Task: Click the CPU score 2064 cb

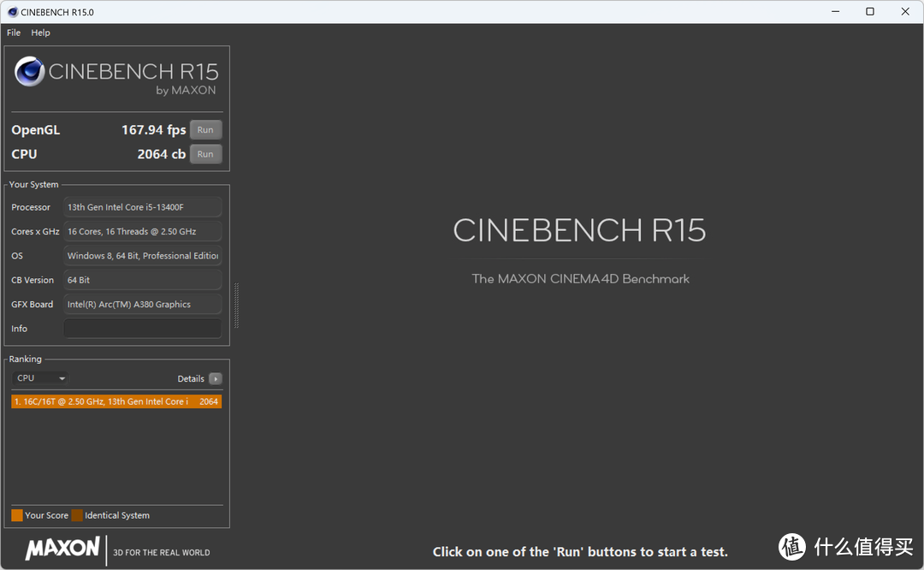Action: (x=162, y=154)
